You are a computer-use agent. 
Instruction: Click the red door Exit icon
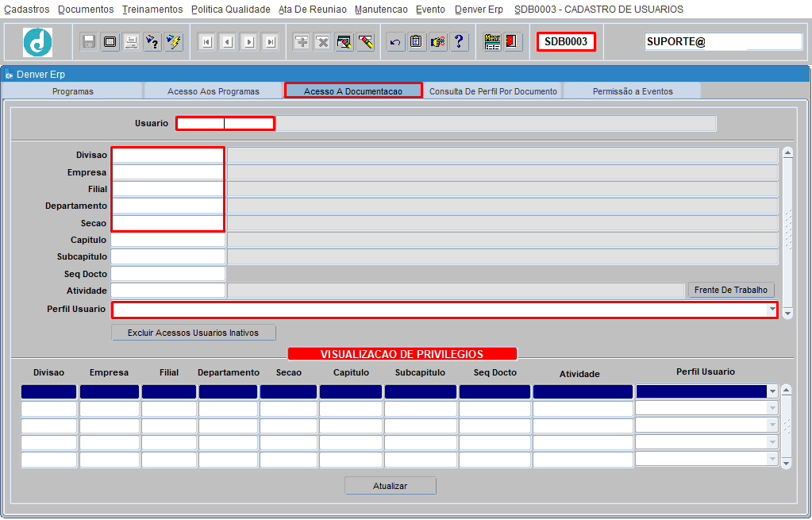tap(513, 41)
